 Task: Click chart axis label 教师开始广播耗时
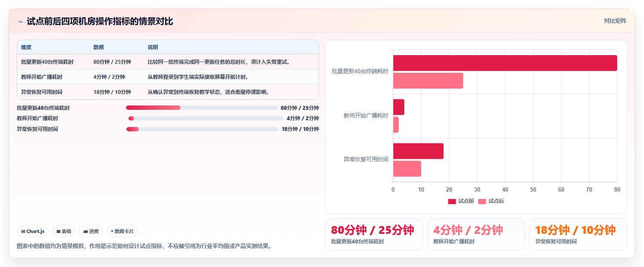(366, 115)
